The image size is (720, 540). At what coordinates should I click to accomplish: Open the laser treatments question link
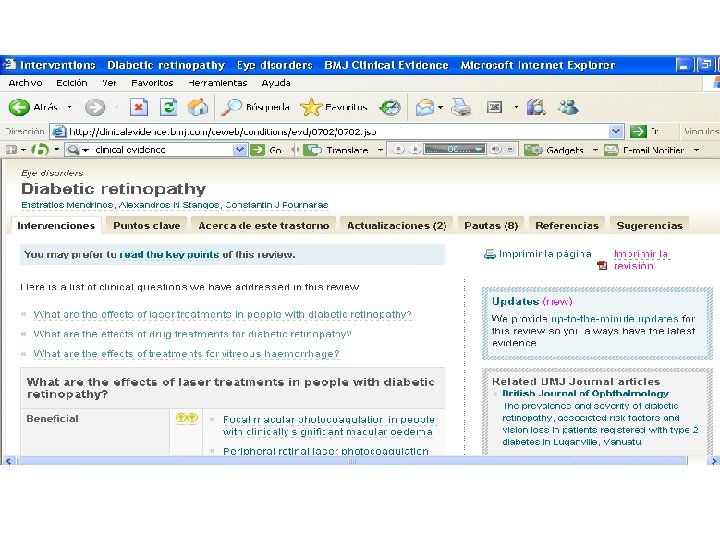tap(222, 315)
